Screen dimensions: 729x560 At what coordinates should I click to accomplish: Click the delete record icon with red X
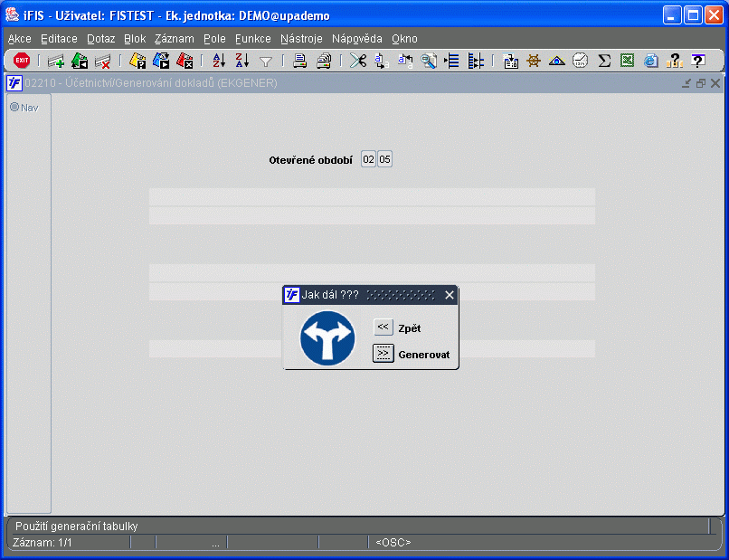click(103, 61)
